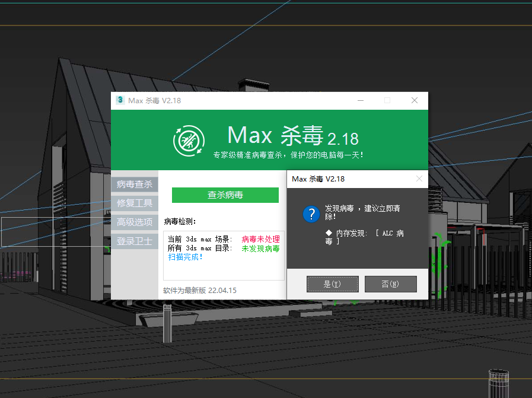Click the 发现病毒,建议立即清除 message
The width and height of the screenshot is (532, 398).
[x=363, y=212]
